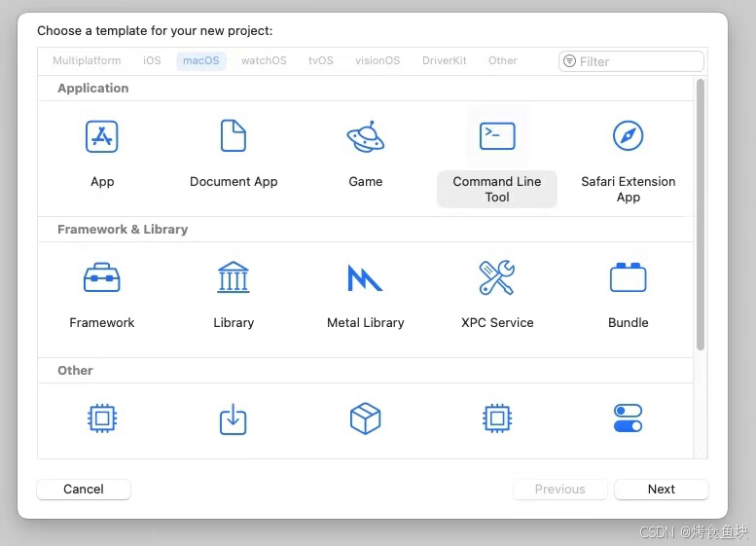Select the first chip icon under Other
756x546 pixels.
tap(102, 419)
